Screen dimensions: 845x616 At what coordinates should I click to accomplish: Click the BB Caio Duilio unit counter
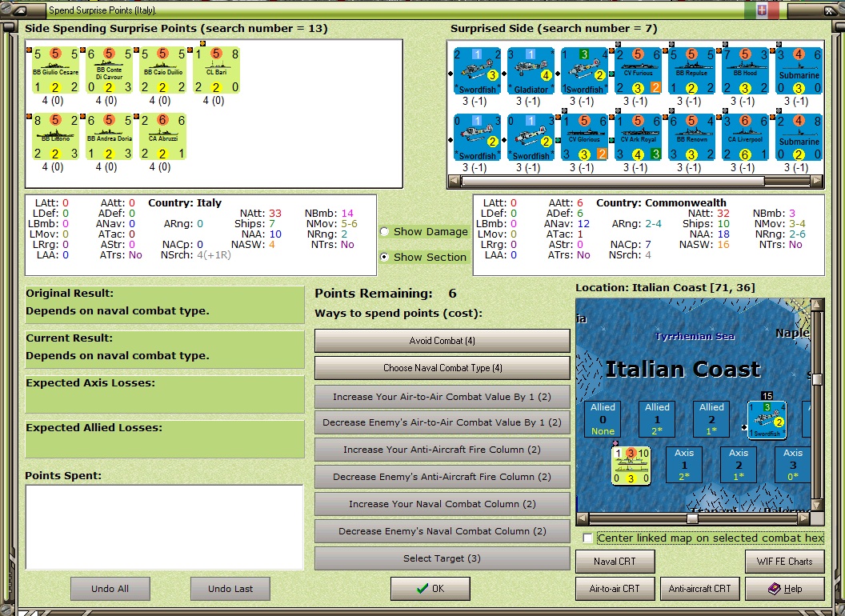tap(162, 70)
